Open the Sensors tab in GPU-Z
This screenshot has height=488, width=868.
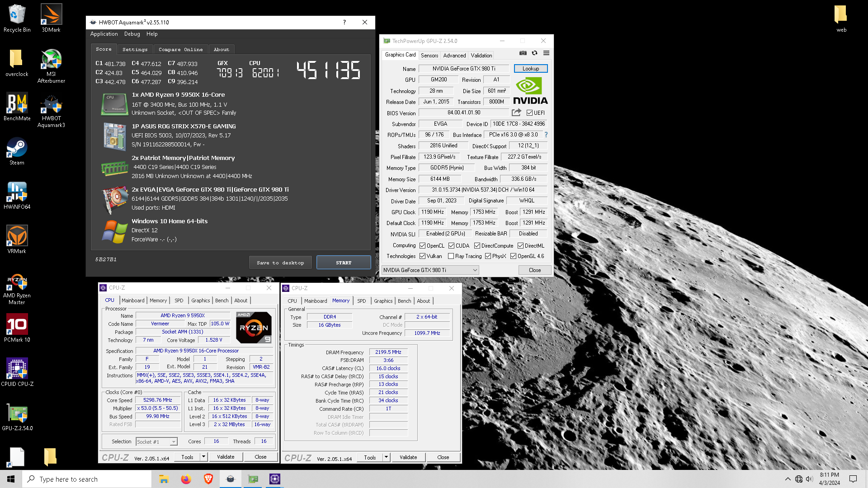tap(429, 56)
